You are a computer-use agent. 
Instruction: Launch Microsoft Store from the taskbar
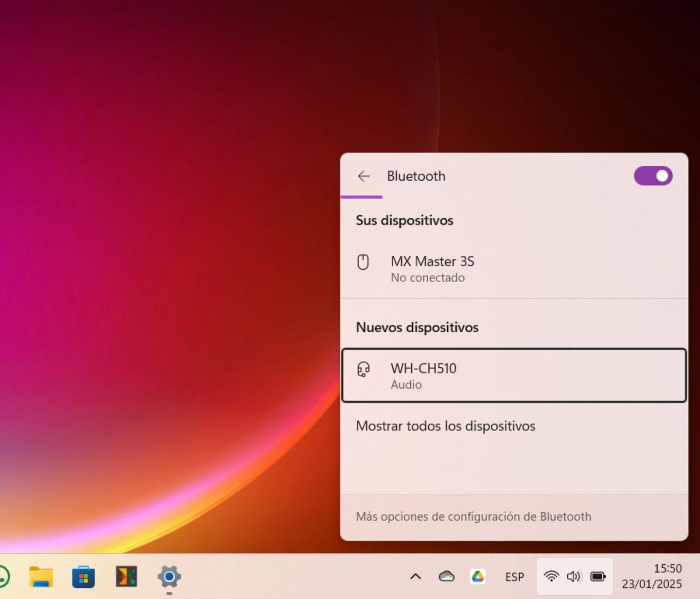click(x=84, y=577)
